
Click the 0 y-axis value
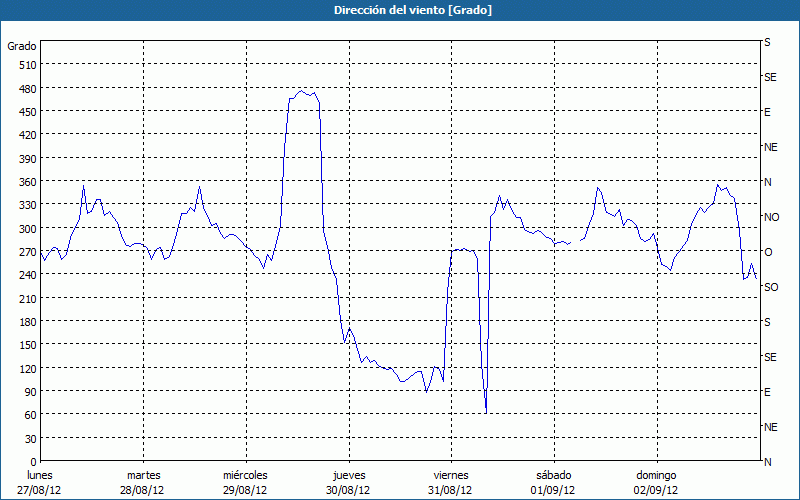point(34,462)
